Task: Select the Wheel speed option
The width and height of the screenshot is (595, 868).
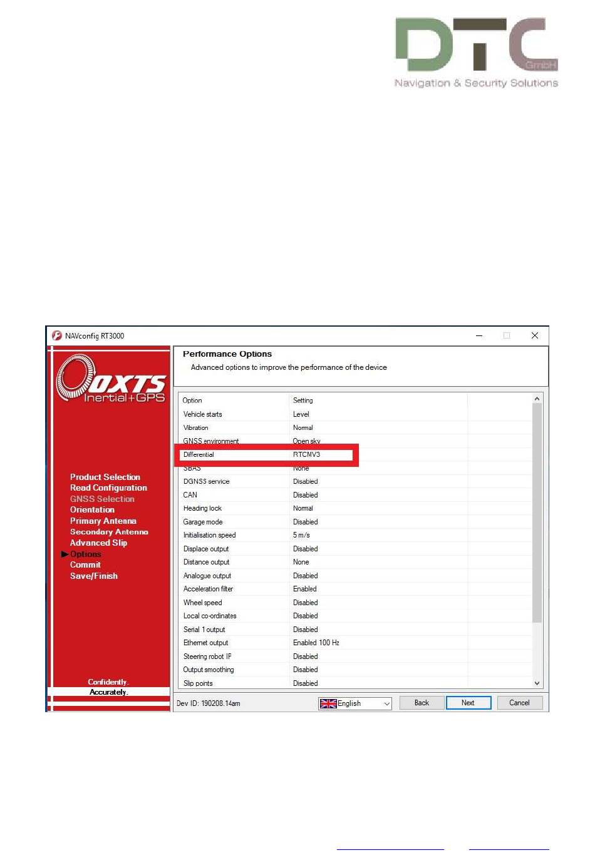Action: tap(202, 603)
